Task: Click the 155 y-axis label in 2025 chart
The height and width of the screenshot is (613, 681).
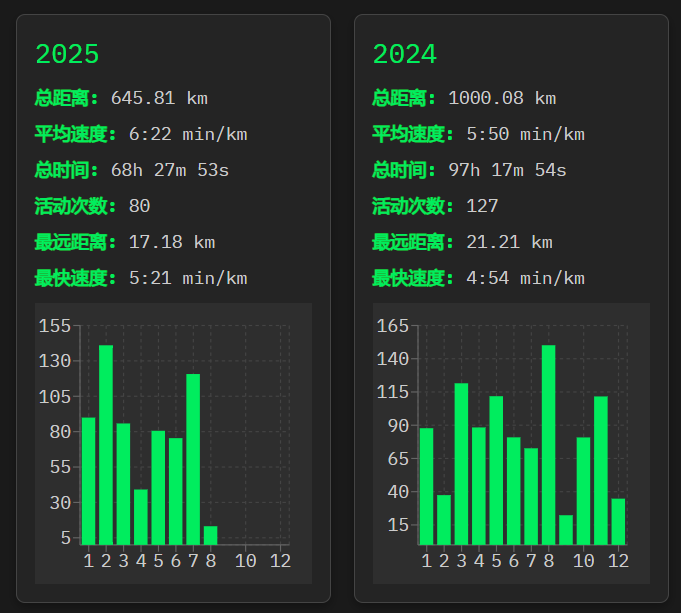Action: (55, 326)
